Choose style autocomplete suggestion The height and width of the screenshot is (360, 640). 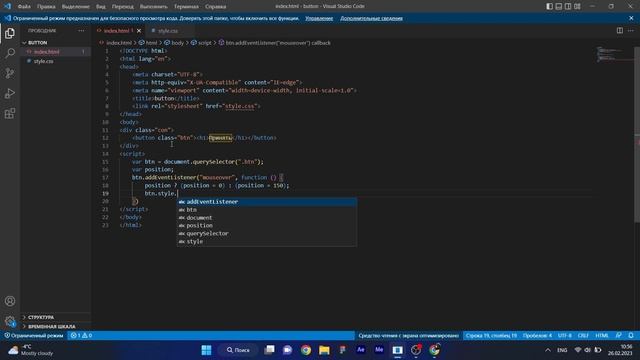coord(267,242)
